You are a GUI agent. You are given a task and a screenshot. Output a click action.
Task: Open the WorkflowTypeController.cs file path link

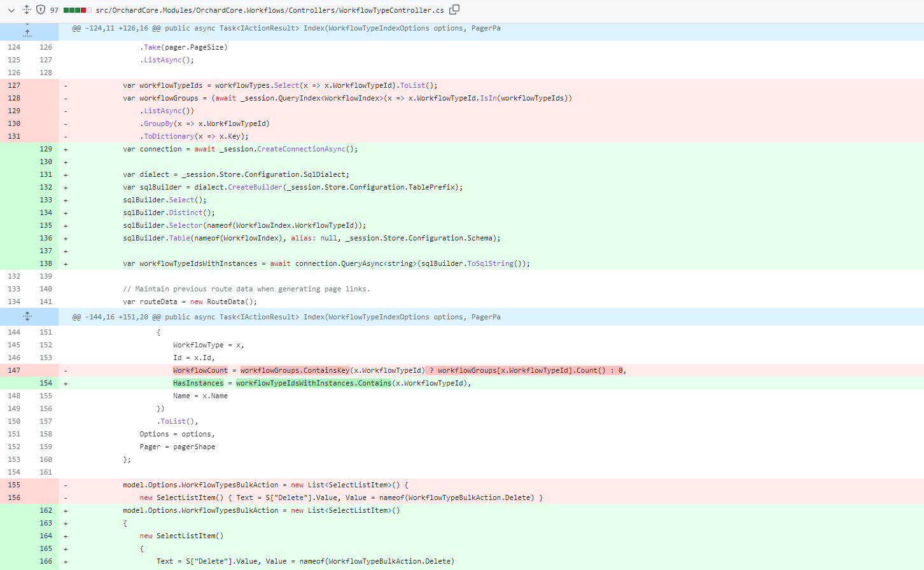270,10
